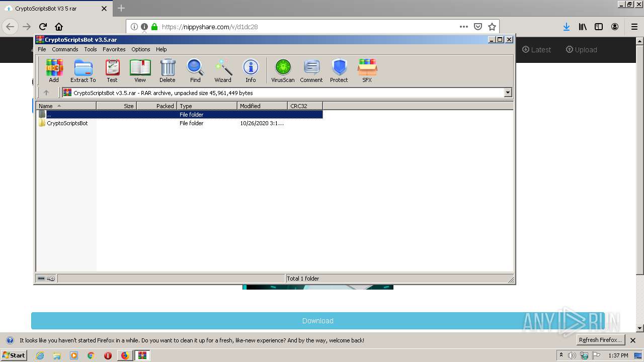This screenshot has height=362, width=644.
Task: Click the 'Total 1 folder' status text
Action: (303, 279)
